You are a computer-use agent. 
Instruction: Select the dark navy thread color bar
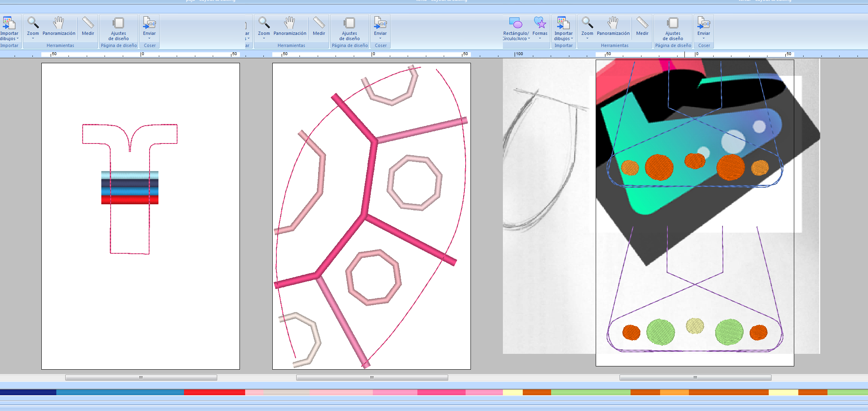point(28,392)
